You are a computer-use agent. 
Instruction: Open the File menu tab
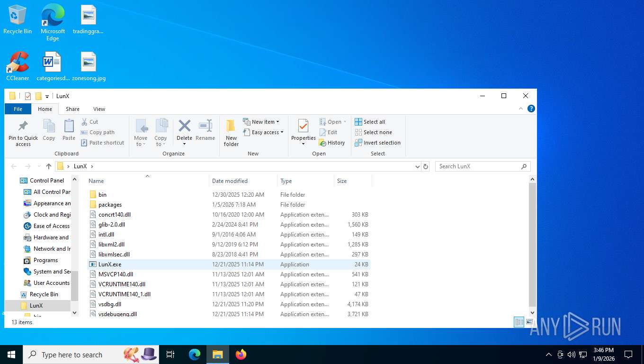click(x=18, y=109)
